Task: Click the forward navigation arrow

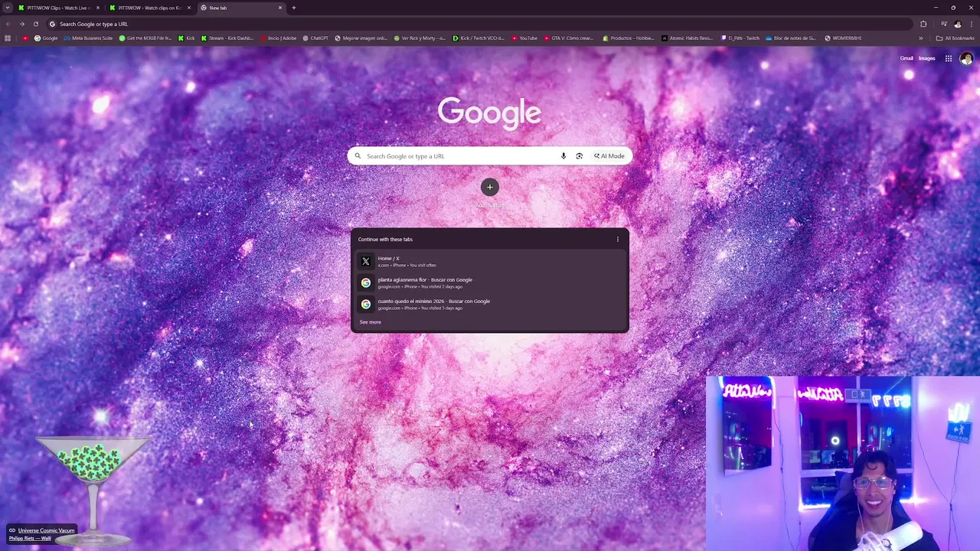Action: click(21, 24)
